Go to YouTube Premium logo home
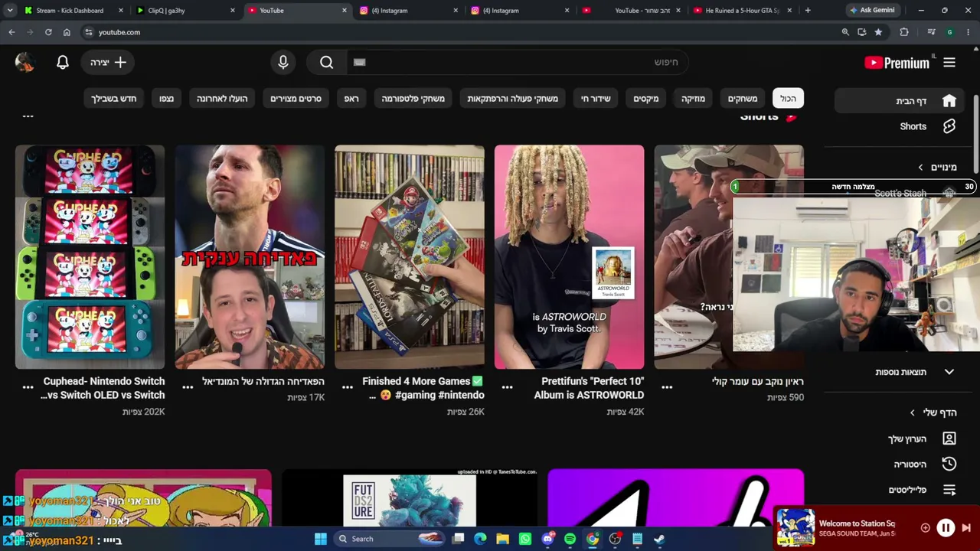The image size is (980, 551). point(897,63)
